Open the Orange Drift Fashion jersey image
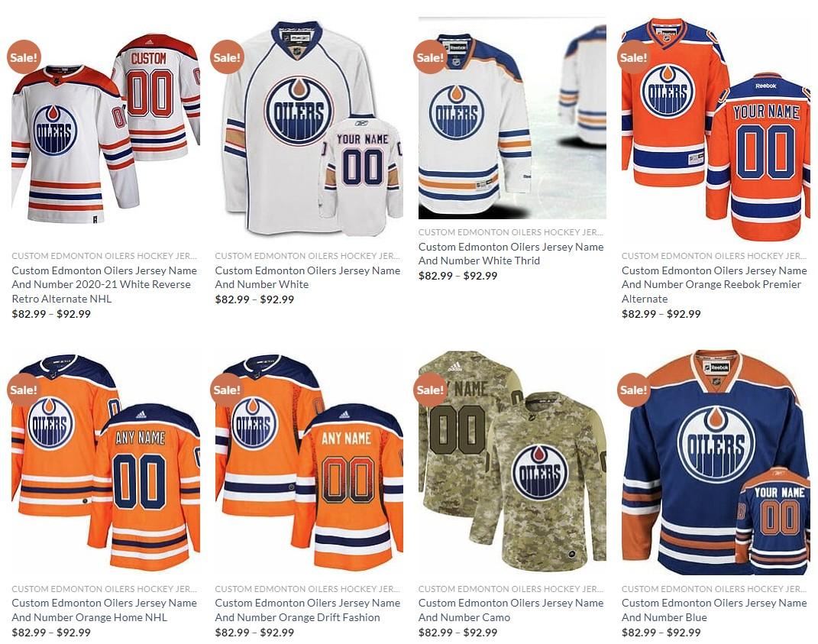Image resolution: width=818 pixels, height=644 pixels. point(309,462)
